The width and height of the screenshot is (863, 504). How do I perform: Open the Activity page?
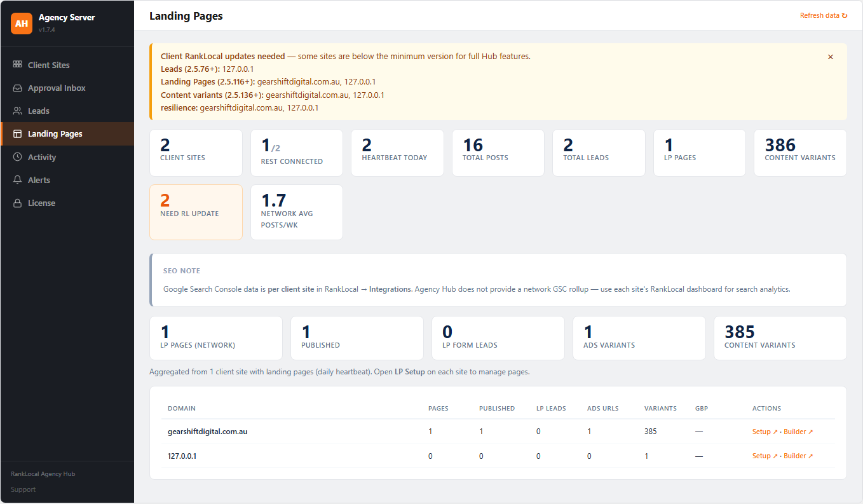(67, 157)
